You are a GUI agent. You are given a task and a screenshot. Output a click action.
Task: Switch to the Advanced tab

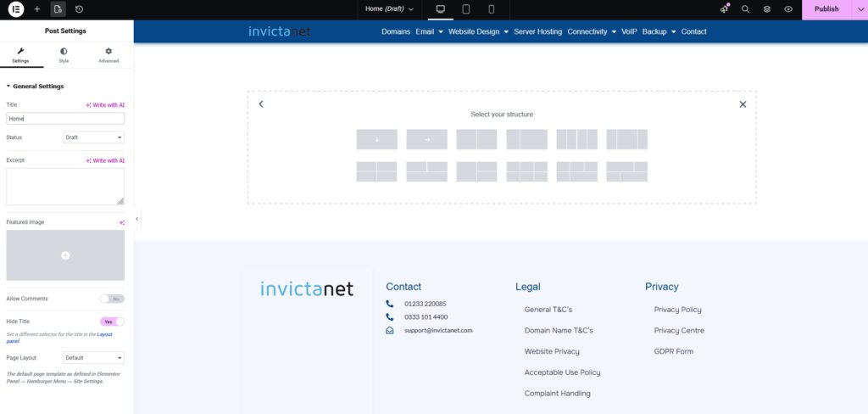coord(108,55)
